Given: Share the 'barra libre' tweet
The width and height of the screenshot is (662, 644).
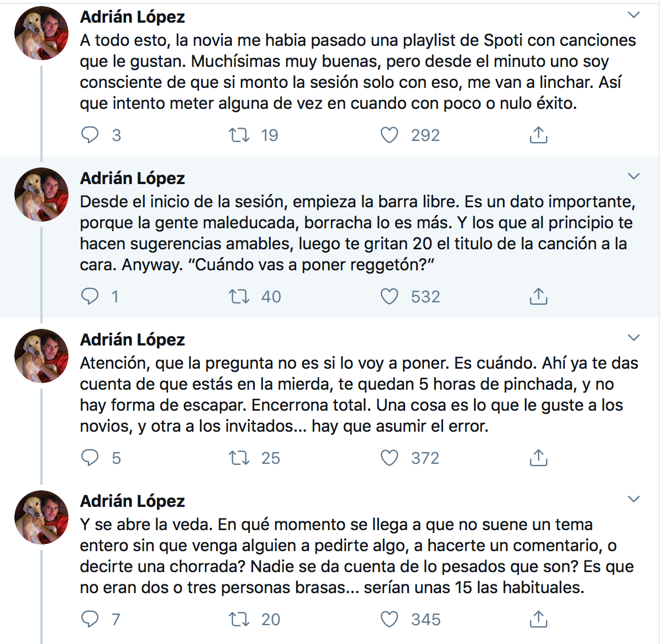Looking at the screenshot, I should point(538,296).
